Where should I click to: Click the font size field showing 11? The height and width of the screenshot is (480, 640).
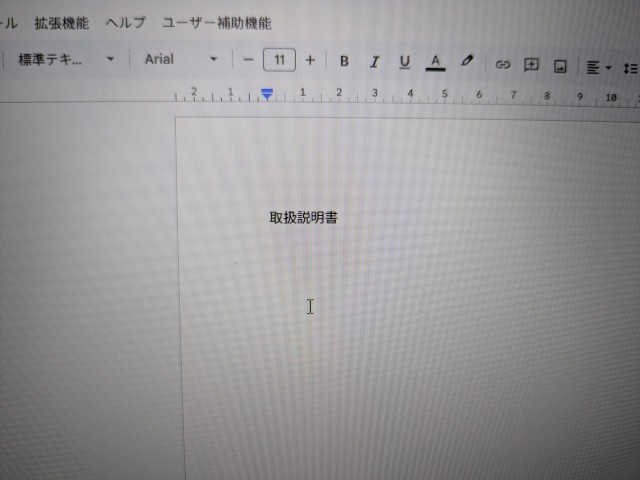(279, 60)
